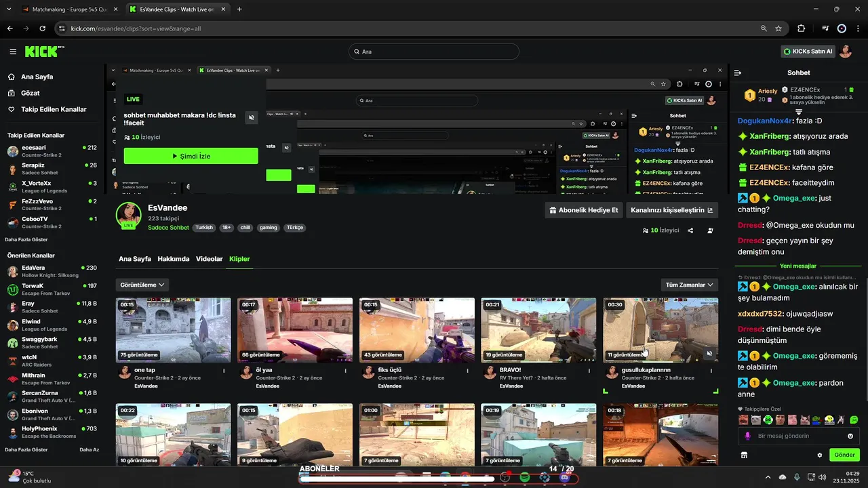Click the three-dot menu on the 'gusullukaplannnn' clip

[x=711, y=371]
